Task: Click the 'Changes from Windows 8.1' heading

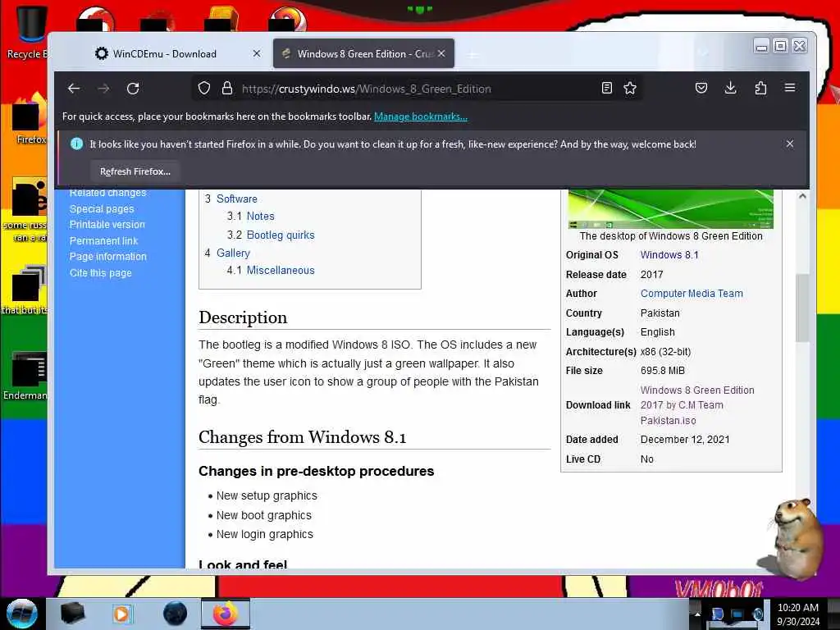Action: tap(302, 437)
